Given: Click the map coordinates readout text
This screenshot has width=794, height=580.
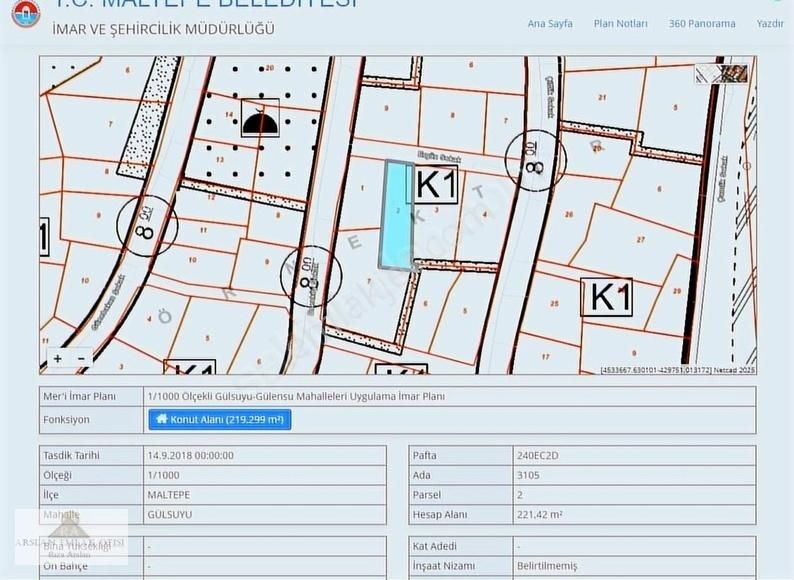Looking at the screenshot, I should [678, 370].
